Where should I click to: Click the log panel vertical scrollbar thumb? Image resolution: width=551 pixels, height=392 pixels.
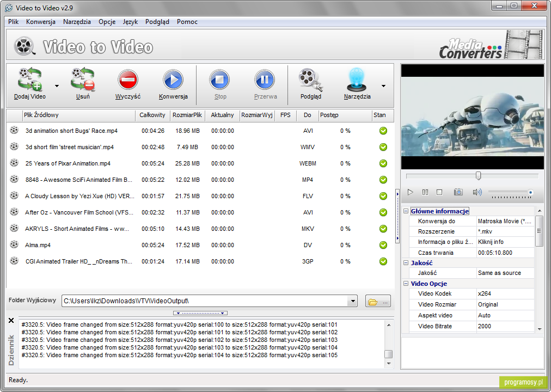tap(388, 354)
